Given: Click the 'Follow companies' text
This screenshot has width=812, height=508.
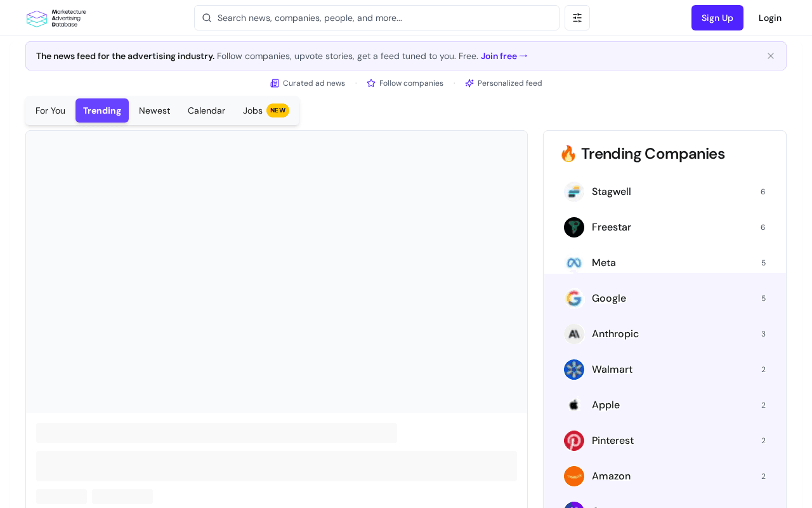Looking at the screenshot, I should (x=411, y=83).
